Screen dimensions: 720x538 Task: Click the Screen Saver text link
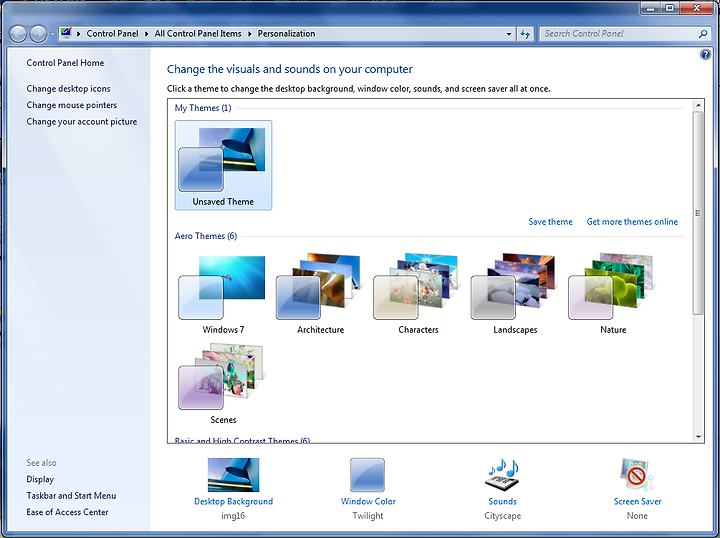(x=637, y=501)
